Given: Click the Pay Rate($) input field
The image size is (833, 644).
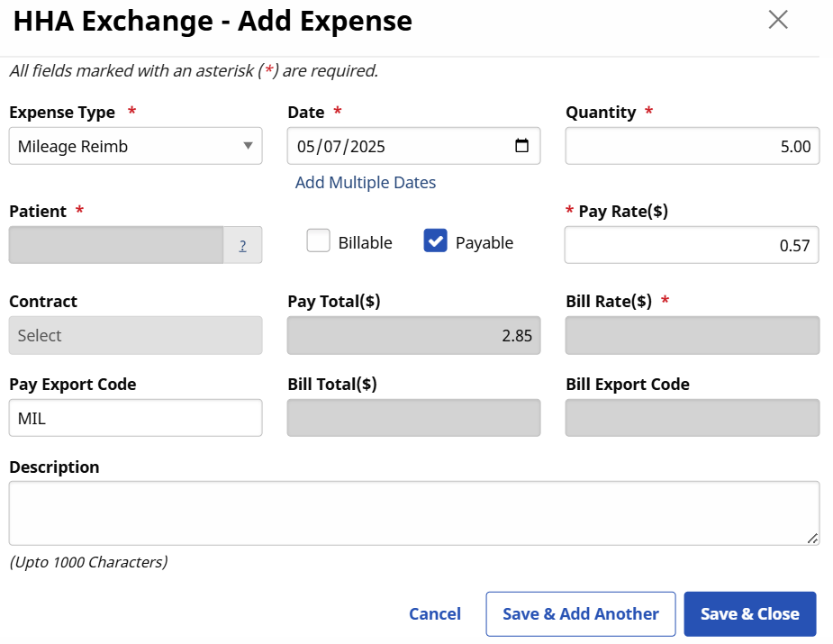Looking at the screenshot, I should click(x=691, y=245).
